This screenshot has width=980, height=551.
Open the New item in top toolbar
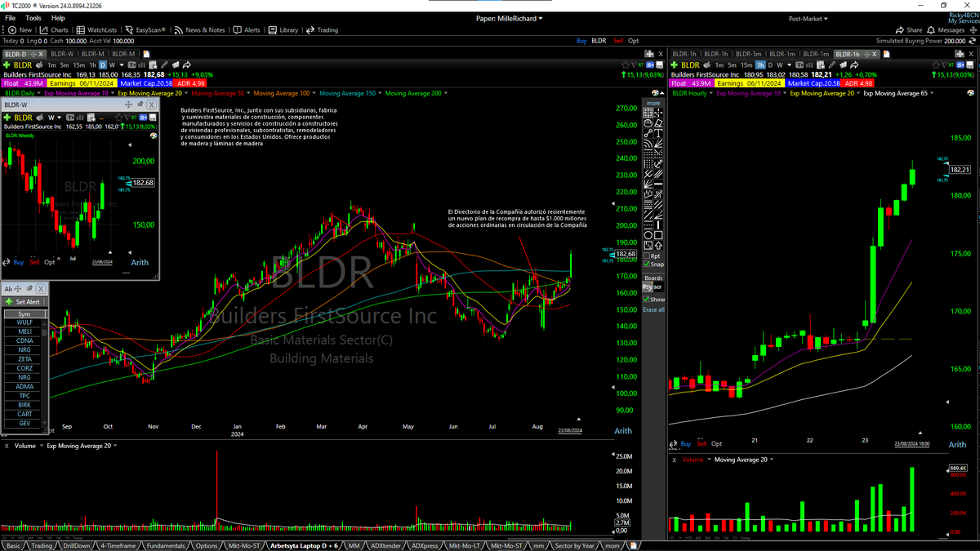[19, 30]
